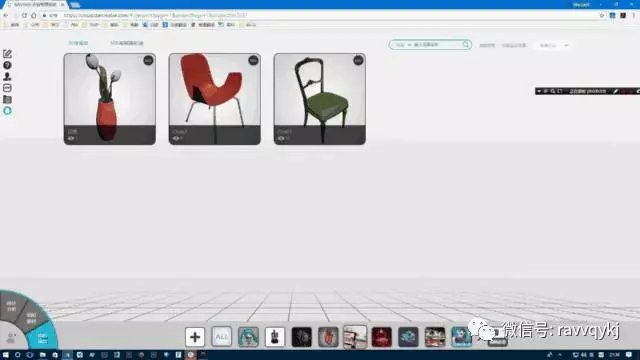Image resolution: width=640 pixels, height=360 pixels.
Task: Select the red shop scene thumbnail
Action: 435,337
